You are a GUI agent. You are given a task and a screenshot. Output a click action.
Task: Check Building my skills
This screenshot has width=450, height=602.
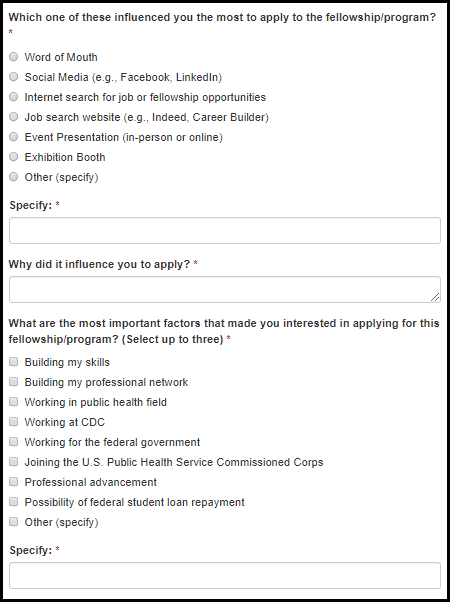click(13, 362)
